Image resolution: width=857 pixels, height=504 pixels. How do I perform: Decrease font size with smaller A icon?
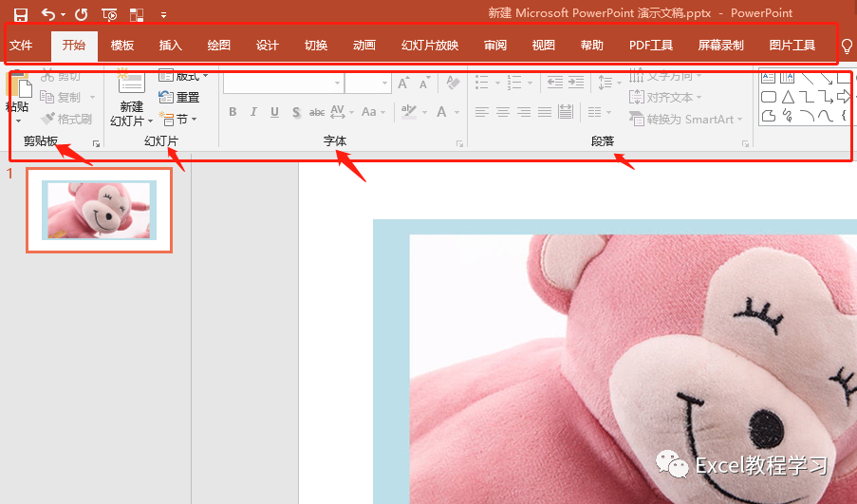point(424,84)
